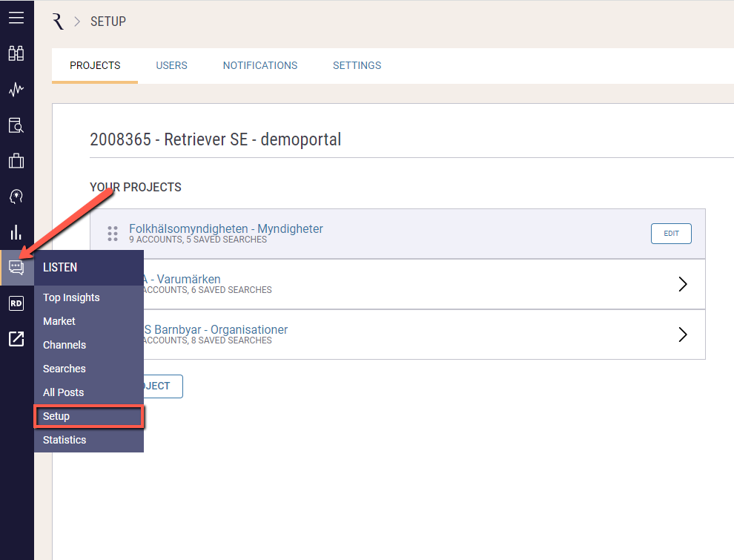Open the Folkhälsomyndigheten - Myndigheter project link
The width and height of the screenshot is (734, 560).
(x=225, y=228)
